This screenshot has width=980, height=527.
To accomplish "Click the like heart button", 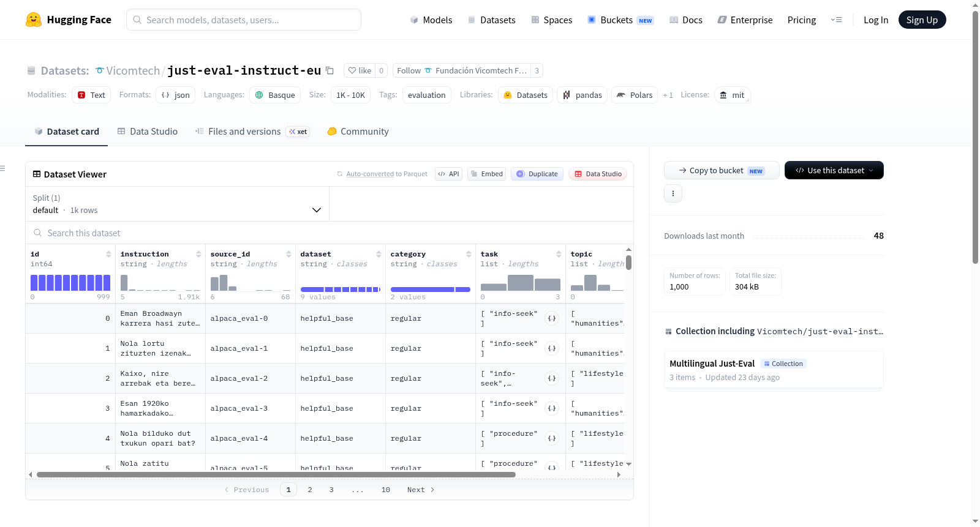I will click(360, 70).
